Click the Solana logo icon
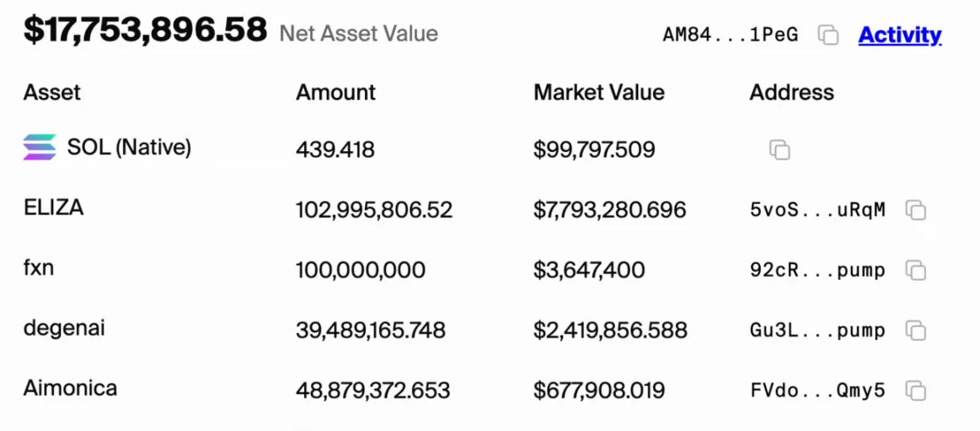Image resolution: width=980 pixels, height=431 pixels. (x=40, y=148)
